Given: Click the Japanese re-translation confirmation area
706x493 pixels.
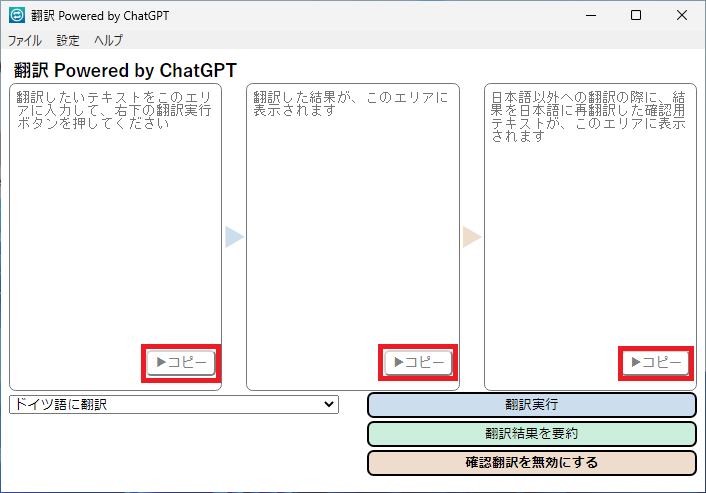Looking at the screenshot, I should (590, 237).
